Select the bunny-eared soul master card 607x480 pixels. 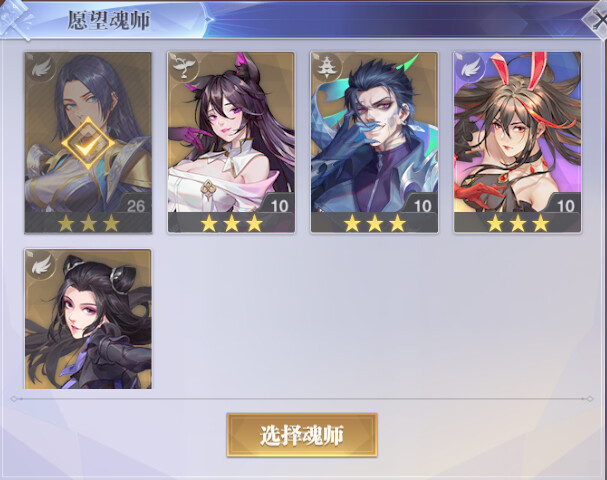coord(518,142)
